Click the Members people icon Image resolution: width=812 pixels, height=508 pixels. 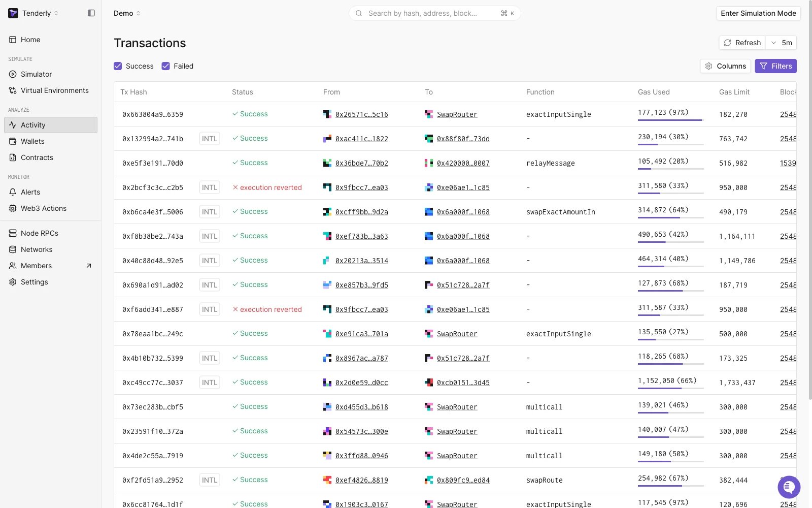click(13, 266)
